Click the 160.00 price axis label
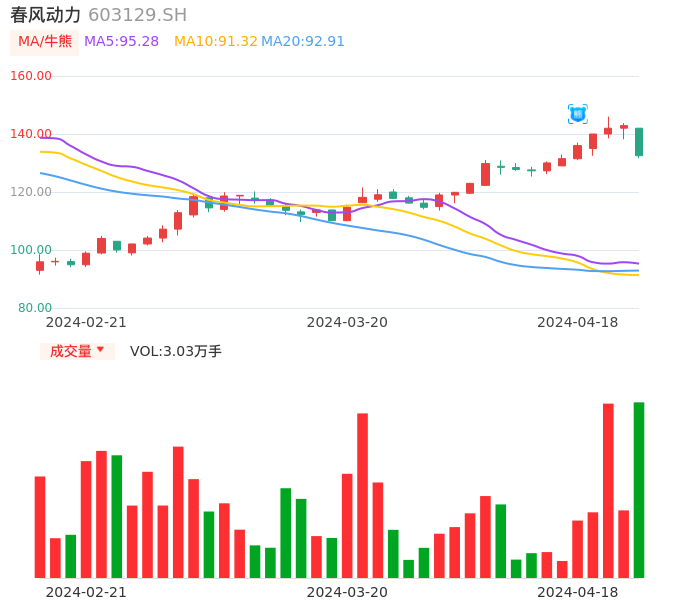Screen dimensions: 686x606 point(31,76)
